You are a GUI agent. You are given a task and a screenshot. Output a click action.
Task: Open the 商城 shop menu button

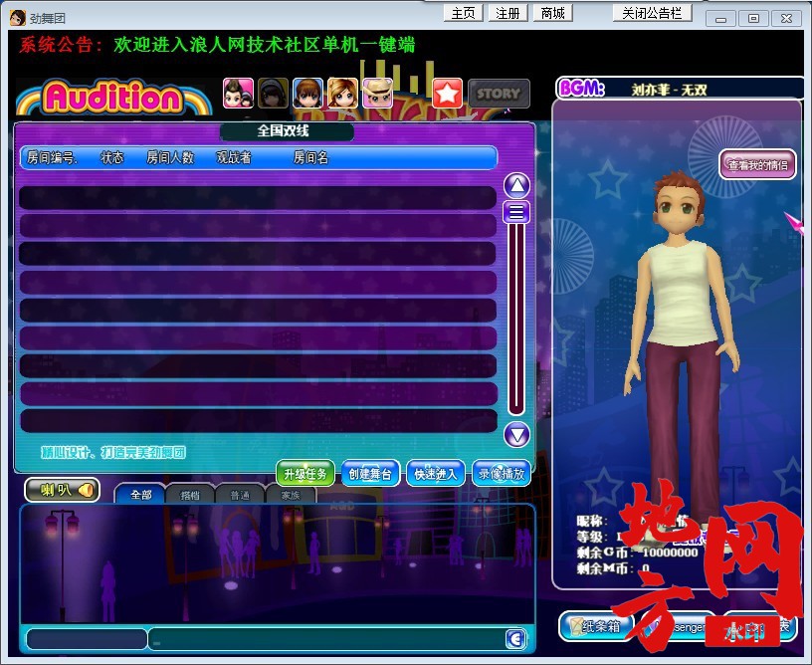pyautogui.click(x=552, y=13)
